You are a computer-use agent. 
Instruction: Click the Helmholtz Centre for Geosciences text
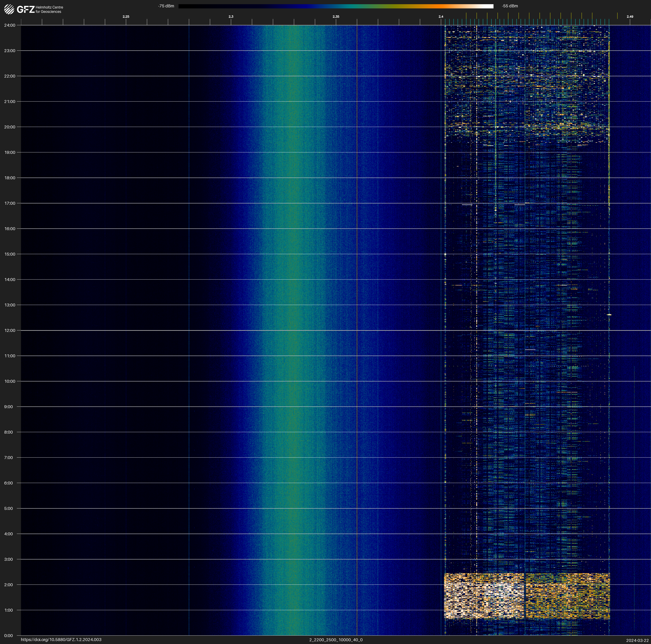click(x=49, y=9)
